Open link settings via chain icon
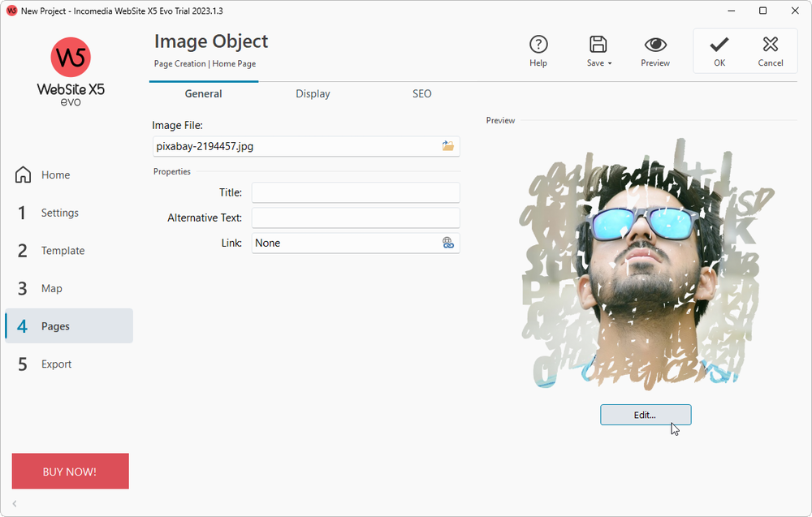 [448, 243]
